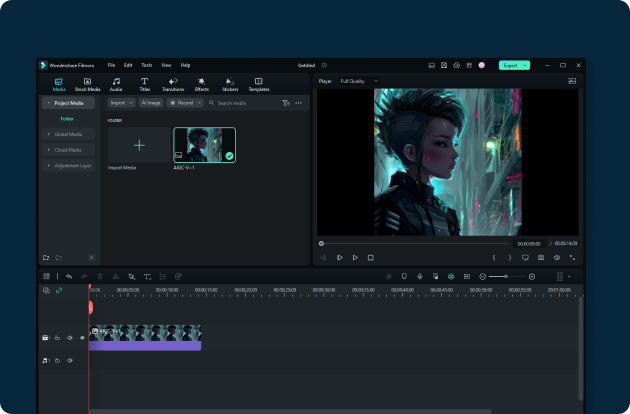Expand the Global Media section
This screenshot has height=414, width=630.
coord(49,134)
